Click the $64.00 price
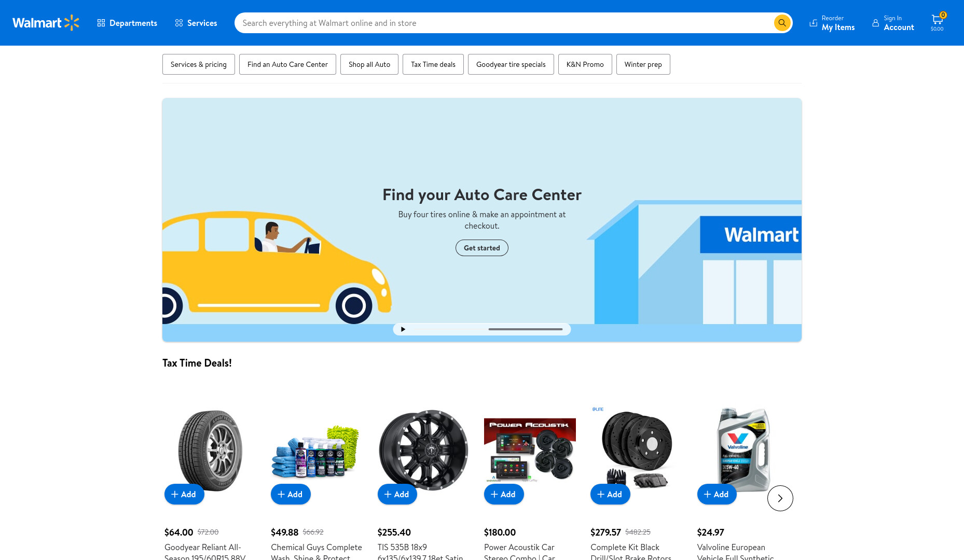964x560 pixels. pos(178,532)
